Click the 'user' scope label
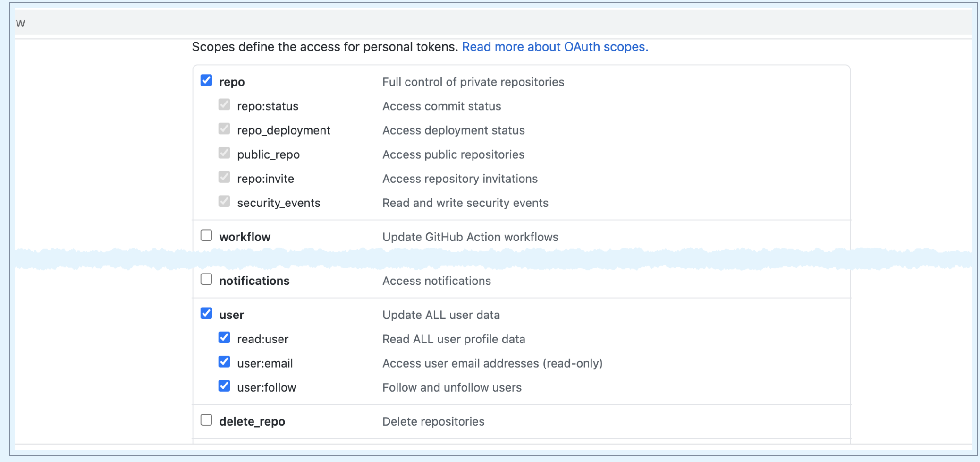The width and height of the screenshot is (980, 462). coord(231,315)
